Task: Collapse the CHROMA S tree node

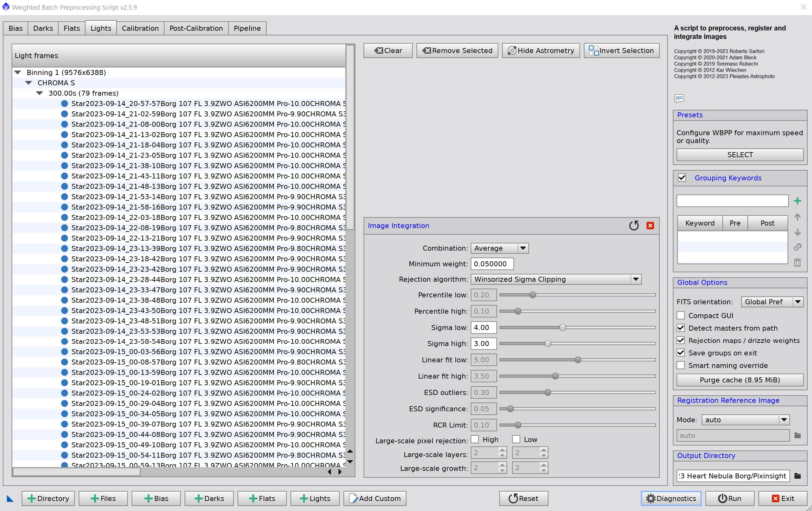Action: click(x=29, y=83)
